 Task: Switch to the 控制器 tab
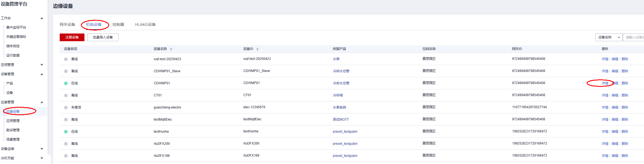click(x=118, y=24)
